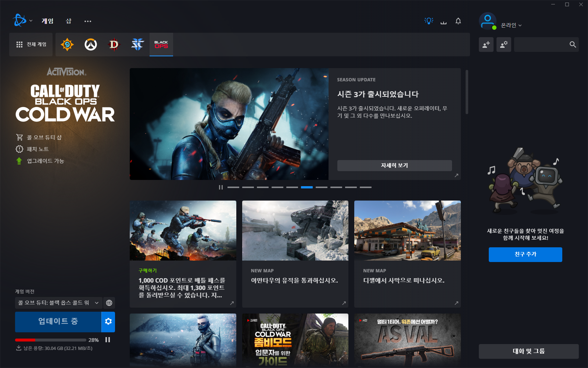Open the notifications bell
The height and width of the screenshot is (368, 588).
458,21
